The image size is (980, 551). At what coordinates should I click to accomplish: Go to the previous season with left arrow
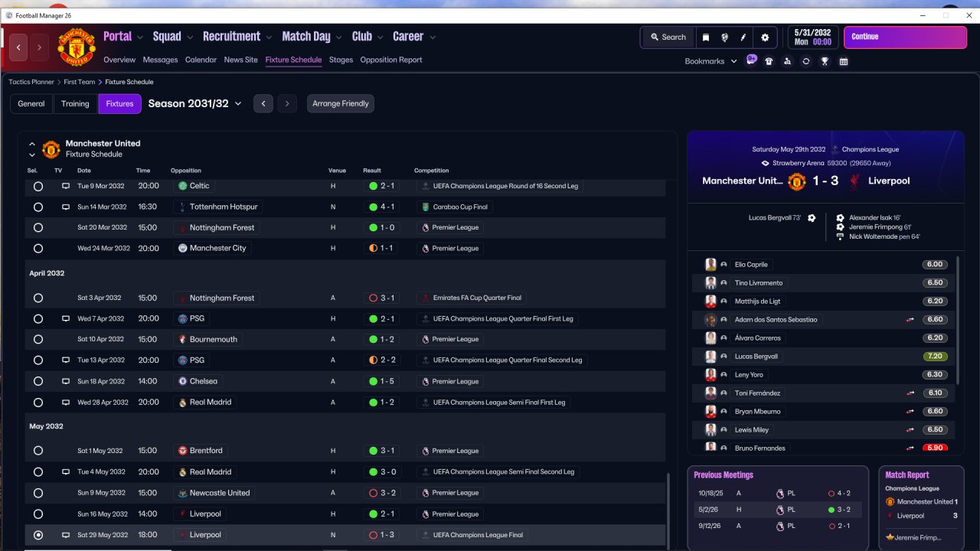tap(263, 103)
